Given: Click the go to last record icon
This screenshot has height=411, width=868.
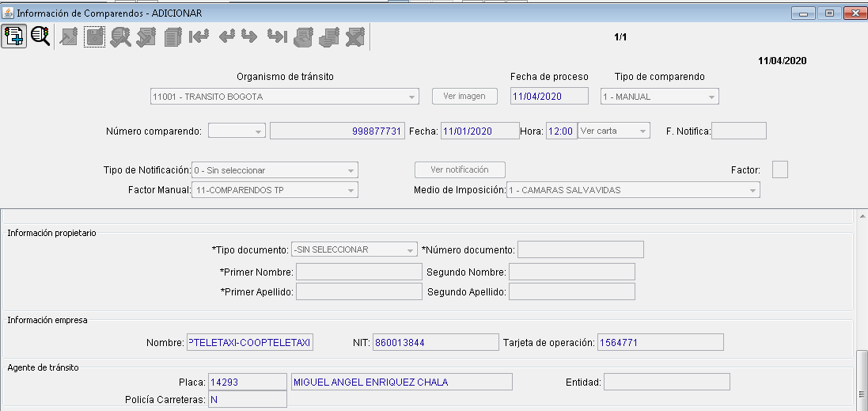Looking at the screenshot, I should click(x=277, y=36).
